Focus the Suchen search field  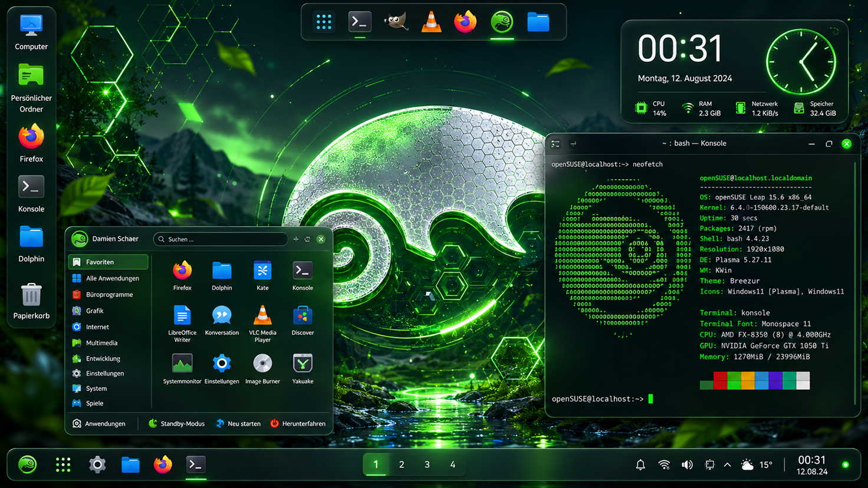pyautogui.click(x=221, y=239)
